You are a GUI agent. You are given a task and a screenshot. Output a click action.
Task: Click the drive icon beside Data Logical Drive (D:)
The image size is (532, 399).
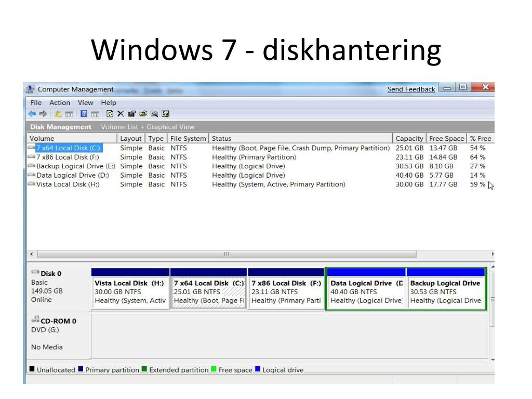coord(32,175)
